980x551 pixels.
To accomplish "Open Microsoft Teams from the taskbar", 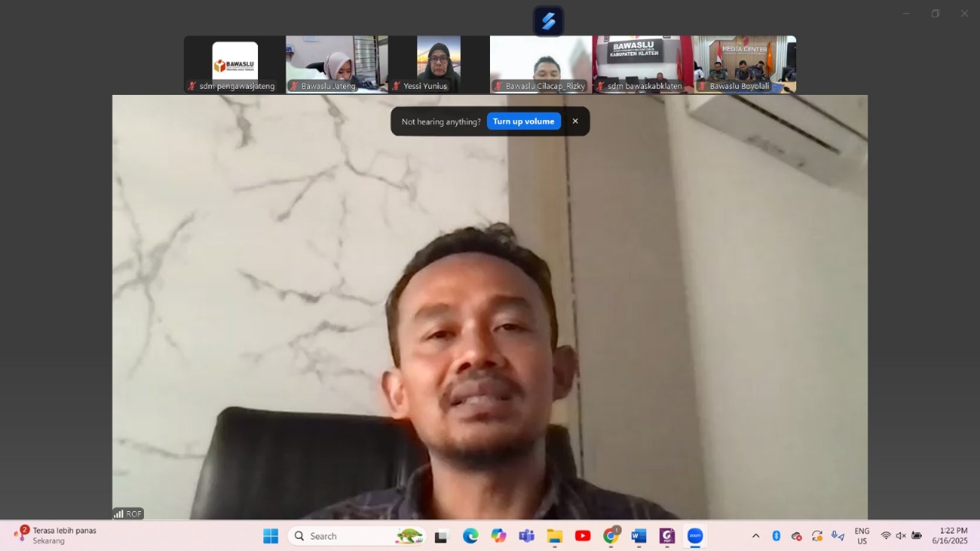I will point(527,536).
